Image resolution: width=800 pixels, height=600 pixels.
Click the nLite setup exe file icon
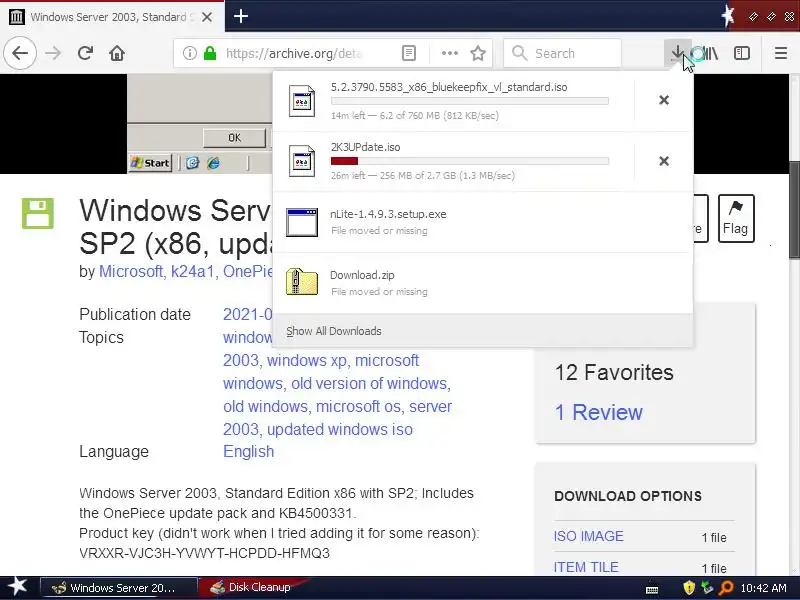tap(302, 222)
